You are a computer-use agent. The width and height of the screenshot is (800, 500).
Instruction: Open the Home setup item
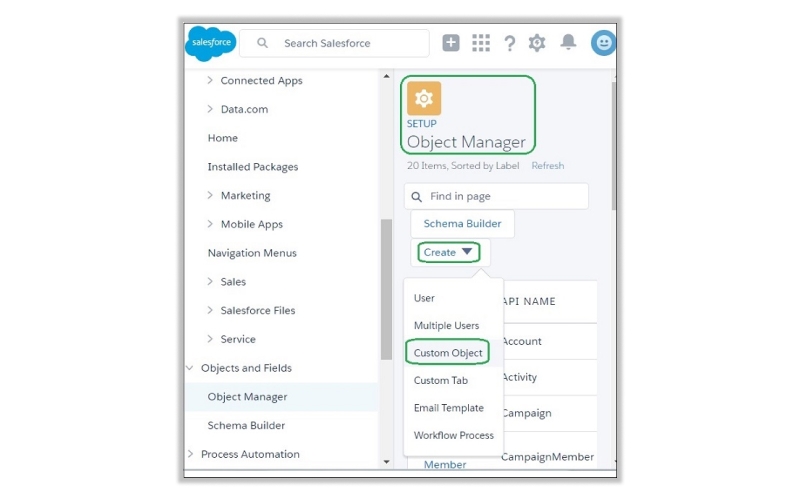point(222,138)
